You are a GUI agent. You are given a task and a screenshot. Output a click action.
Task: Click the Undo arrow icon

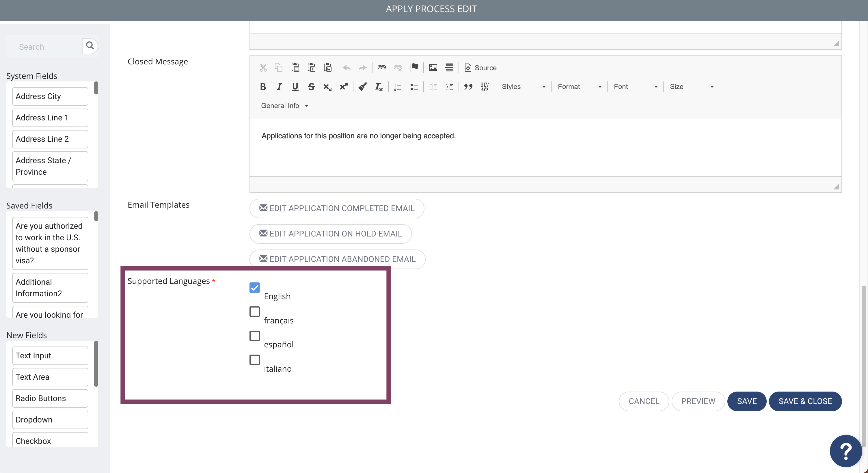tap(347, 68)
